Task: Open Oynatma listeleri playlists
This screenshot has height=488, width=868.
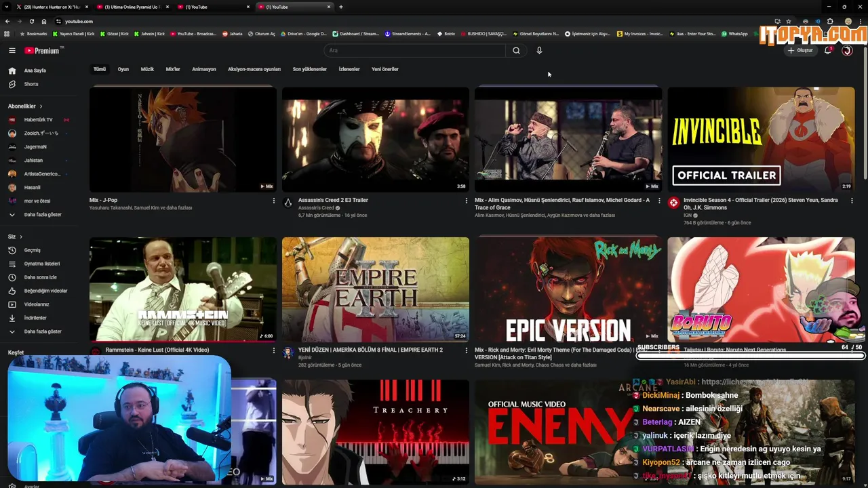Action: 42,264
